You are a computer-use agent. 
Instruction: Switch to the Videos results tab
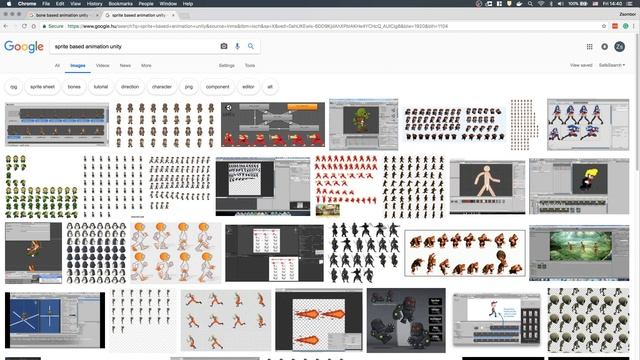pos(102,65)
